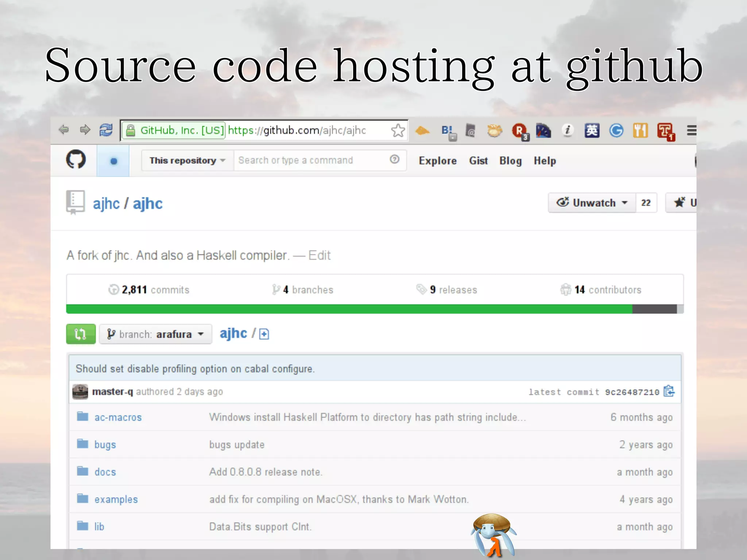Click the B! Hatena bookmark extension icon
The image size is (747, 560).
(x=449, y=132)
